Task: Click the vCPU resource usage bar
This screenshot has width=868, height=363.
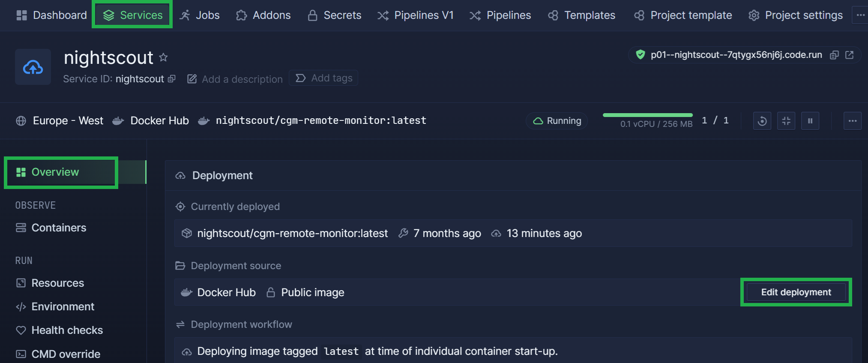Action: pos(648,115)
